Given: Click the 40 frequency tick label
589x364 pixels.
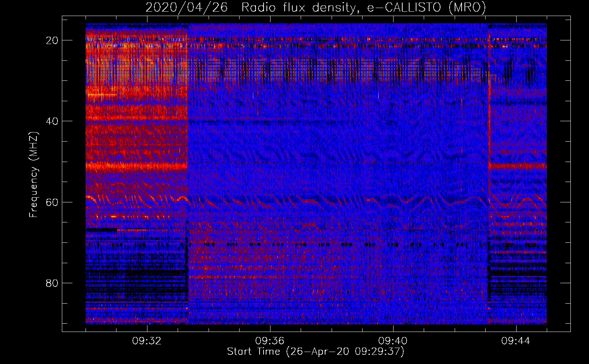Looking at the screenshot, I should pyautogui.click(x=52, y=121).
